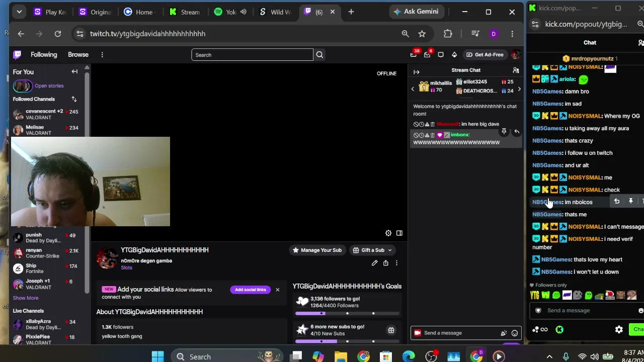
Task: Open Twitch inbox with 6 badge
Action: pyautogui.click(x=427, y=54)
